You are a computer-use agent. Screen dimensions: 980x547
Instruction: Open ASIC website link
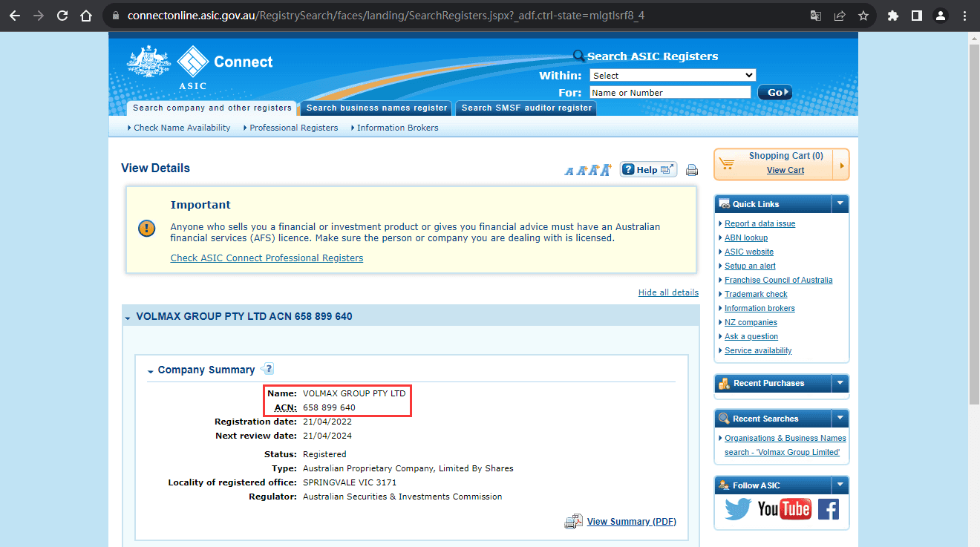coord(749,252)
